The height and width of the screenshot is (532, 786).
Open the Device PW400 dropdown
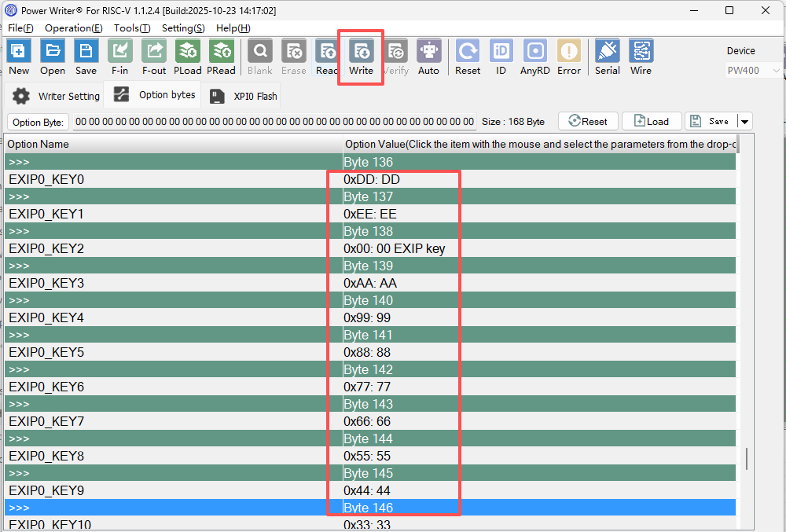[x=753, y=71]
